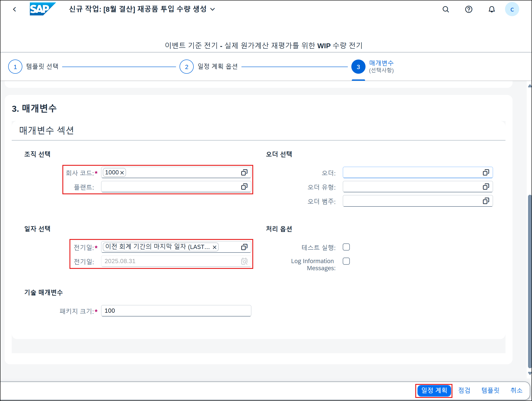Enable the Log Information Messages checkbox
This screenshot has height=401, width=532.
coord(346,261)
